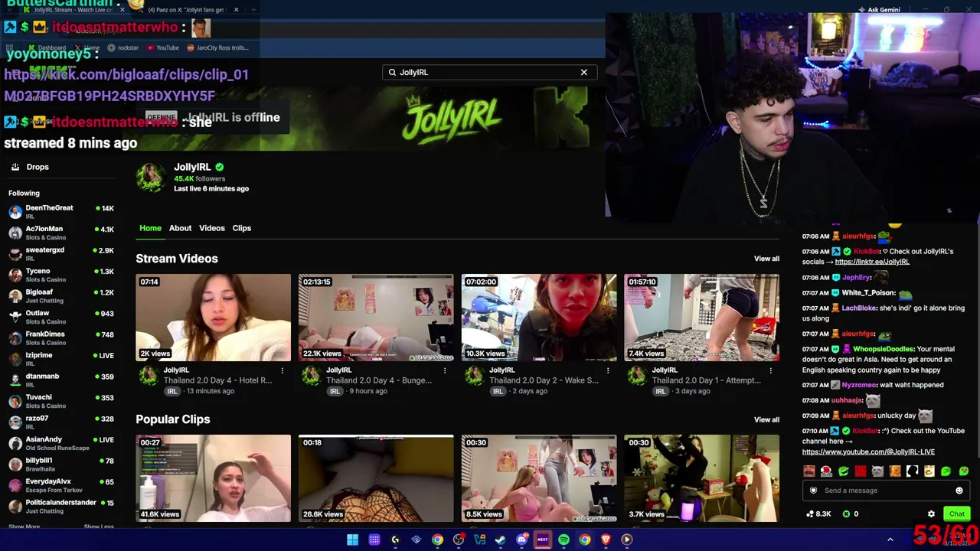Collapse Following list with Show Less
Viewport: 980px width, 551px height.
point(99,527)
